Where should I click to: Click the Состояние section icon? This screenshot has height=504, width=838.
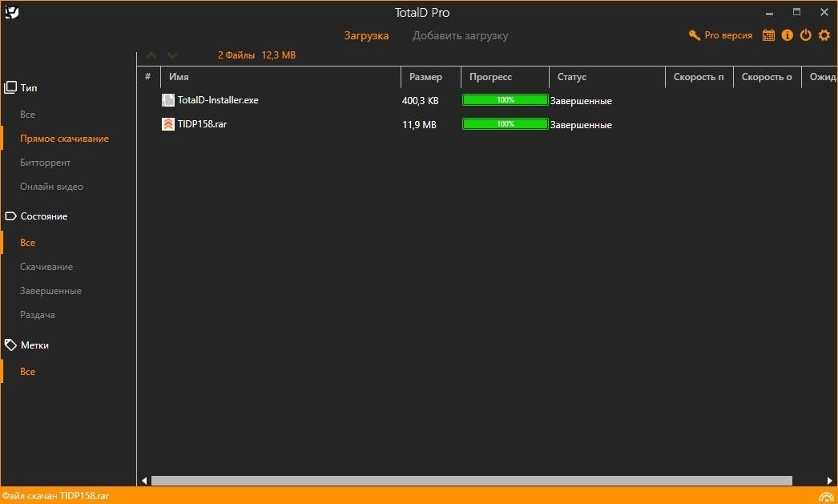click(x=10, y=216)
